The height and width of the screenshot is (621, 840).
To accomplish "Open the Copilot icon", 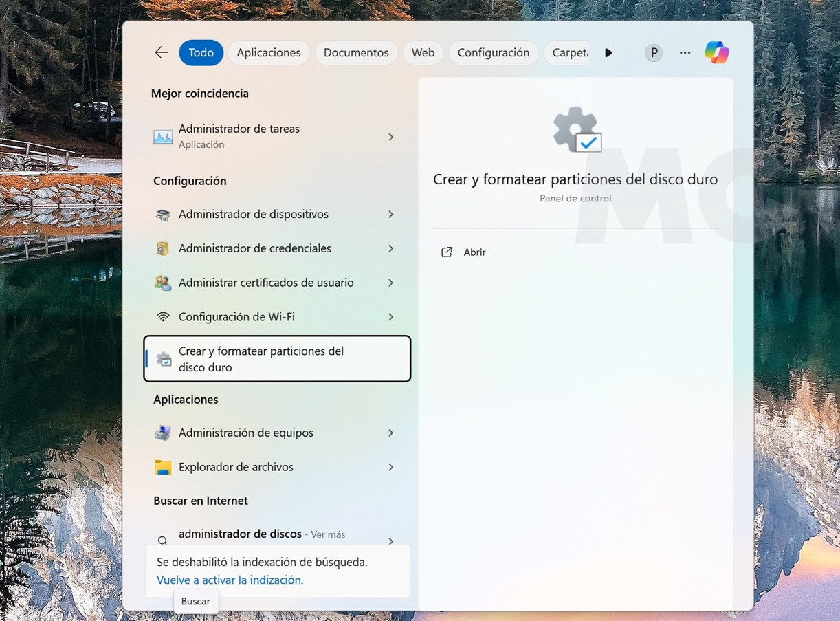I will [x=716, y=53].
